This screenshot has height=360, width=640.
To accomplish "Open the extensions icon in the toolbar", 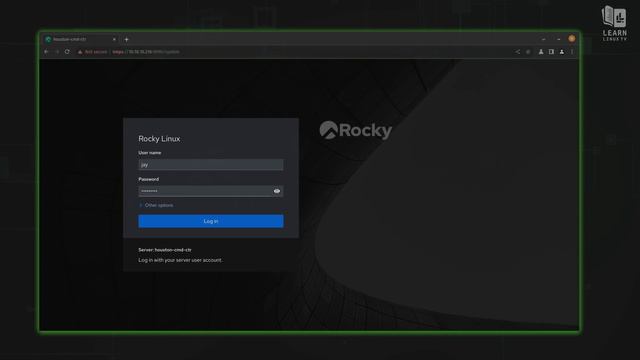I will [541, 52].
